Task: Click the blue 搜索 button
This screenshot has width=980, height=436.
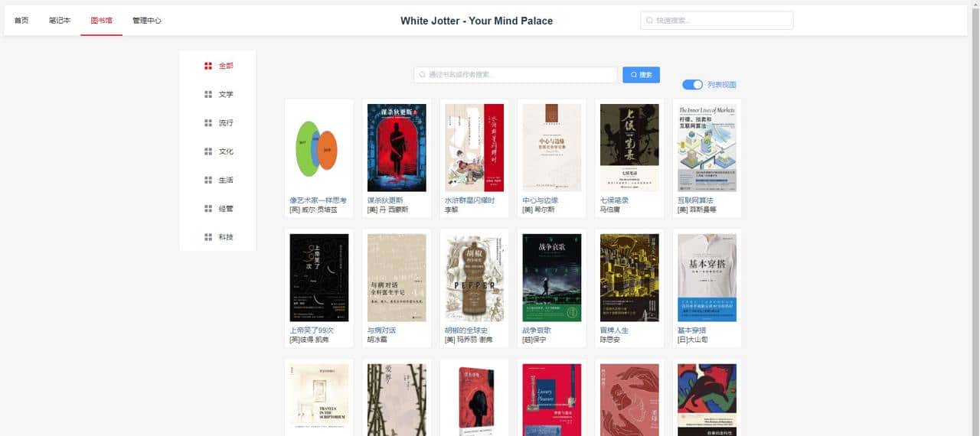Action: tap(641, 75)
